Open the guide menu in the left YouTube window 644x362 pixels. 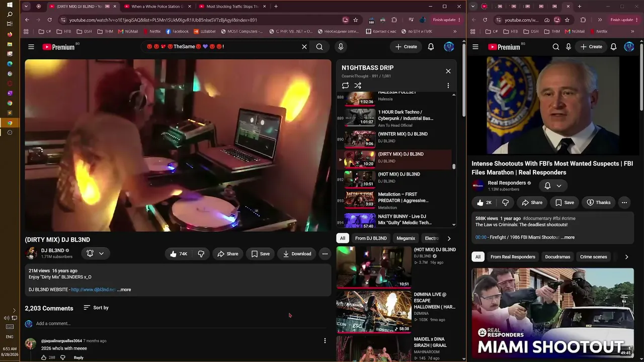coord(31,47)
